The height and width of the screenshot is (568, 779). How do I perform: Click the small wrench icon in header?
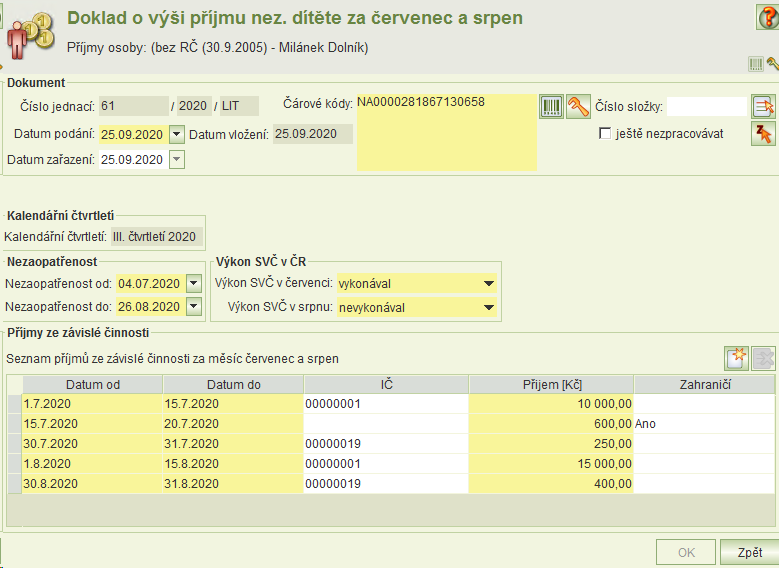[x=773, y=64]
